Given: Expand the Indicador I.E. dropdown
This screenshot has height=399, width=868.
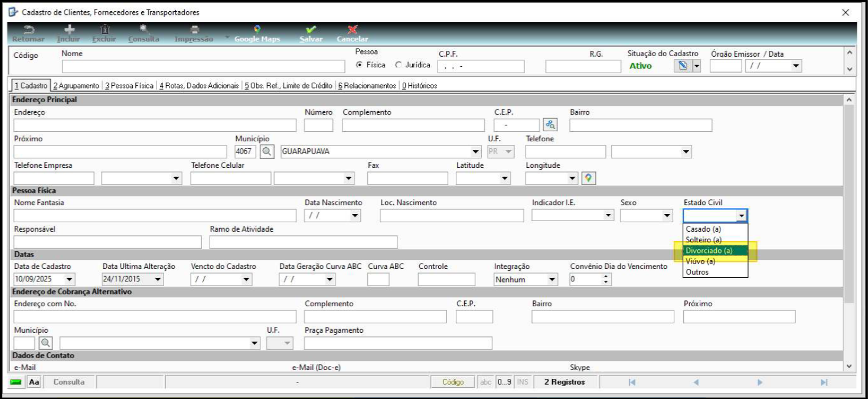Looking at the screenshot, I should coord(608,216).
